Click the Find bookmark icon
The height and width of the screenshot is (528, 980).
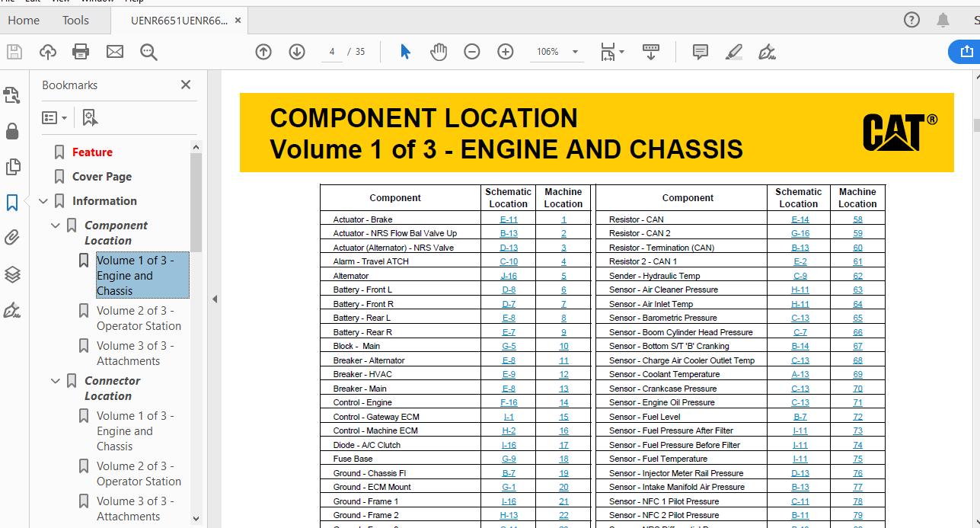point(90,117)
